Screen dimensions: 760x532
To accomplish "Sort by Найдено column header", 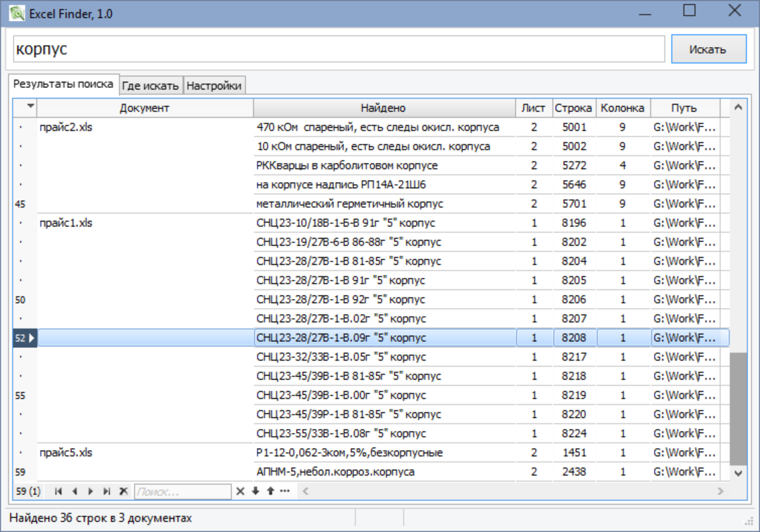I will point(384,108).
